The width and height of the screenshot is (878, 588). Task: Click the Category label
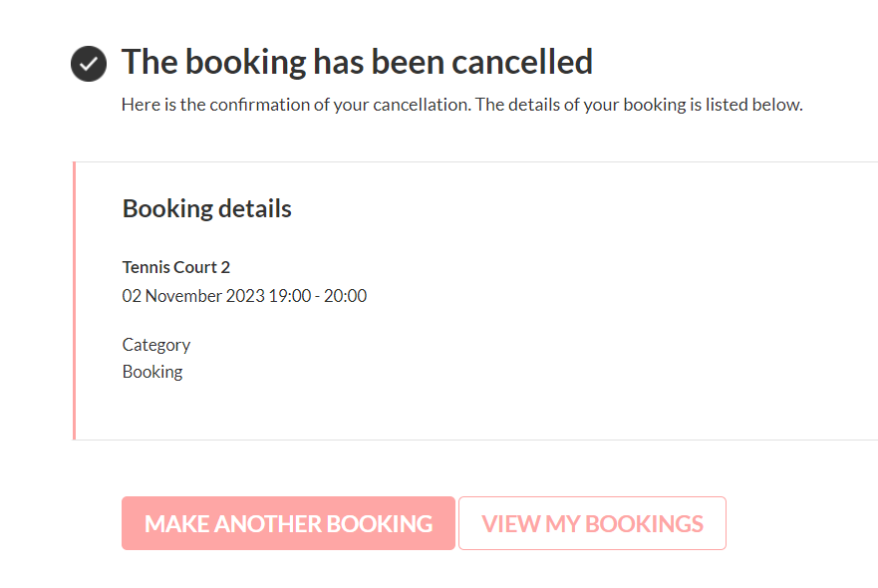[x=156, y=345]
